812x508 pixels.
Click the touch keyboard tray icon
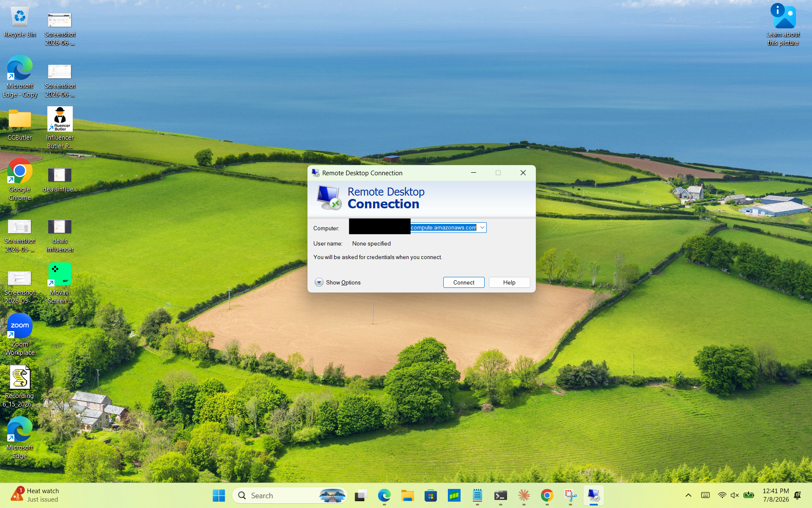(705, 495)
